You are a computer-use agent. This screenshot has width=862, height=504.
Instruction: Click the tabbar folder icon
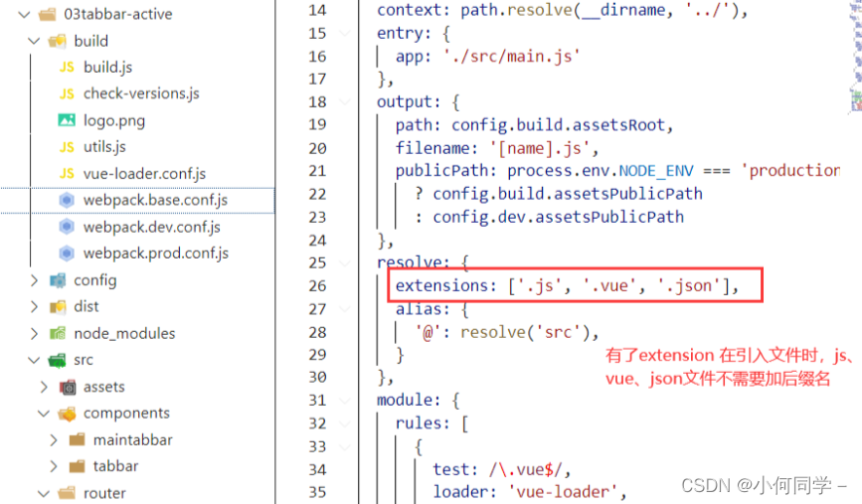coord(77,466)
